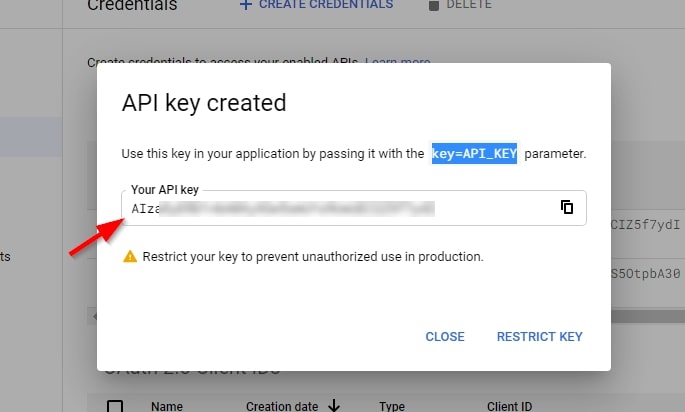Click the Creation date column header
685x412 pixels.
click(283, 407)
